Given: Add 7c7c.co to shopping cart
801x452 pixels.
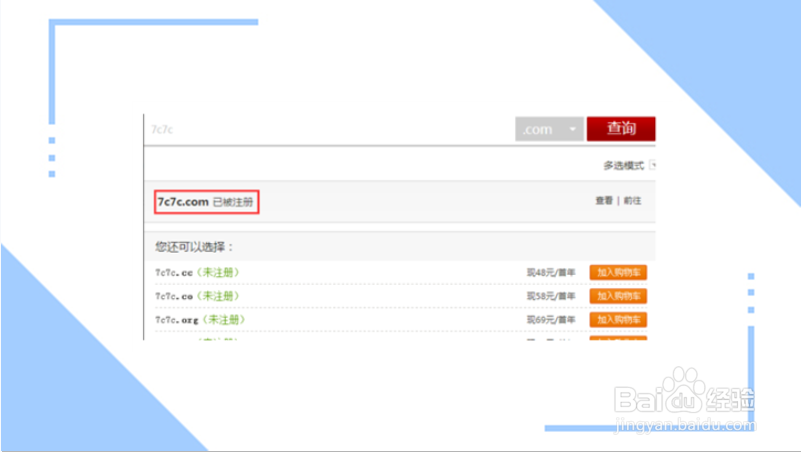Looking at the screenshot, I should [x=618, y=296].
